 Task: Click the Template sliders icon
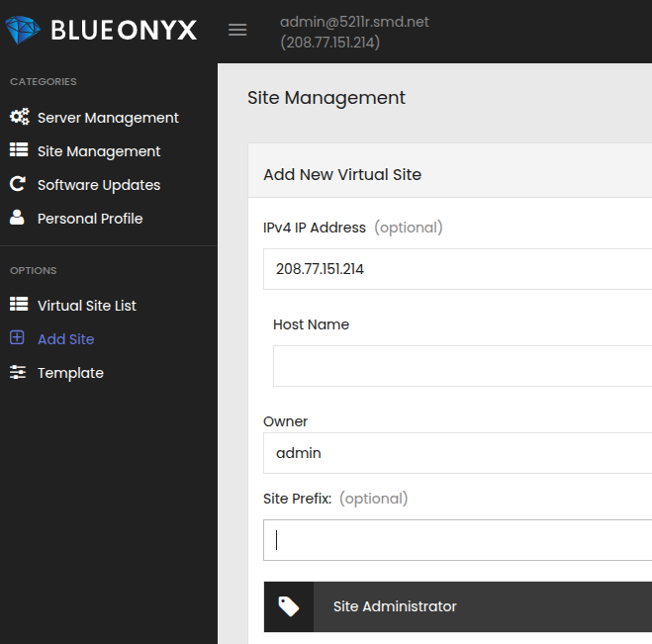(18, 372)
